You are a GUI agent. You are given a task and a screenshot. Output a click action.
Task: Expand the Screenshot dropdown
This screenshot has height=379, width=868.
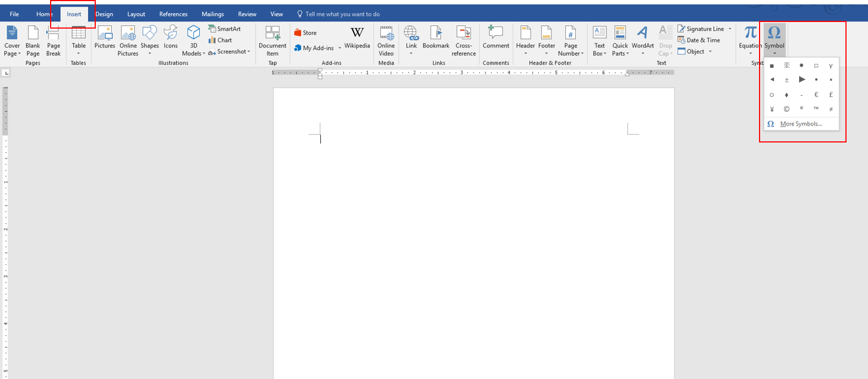point(249,52)
